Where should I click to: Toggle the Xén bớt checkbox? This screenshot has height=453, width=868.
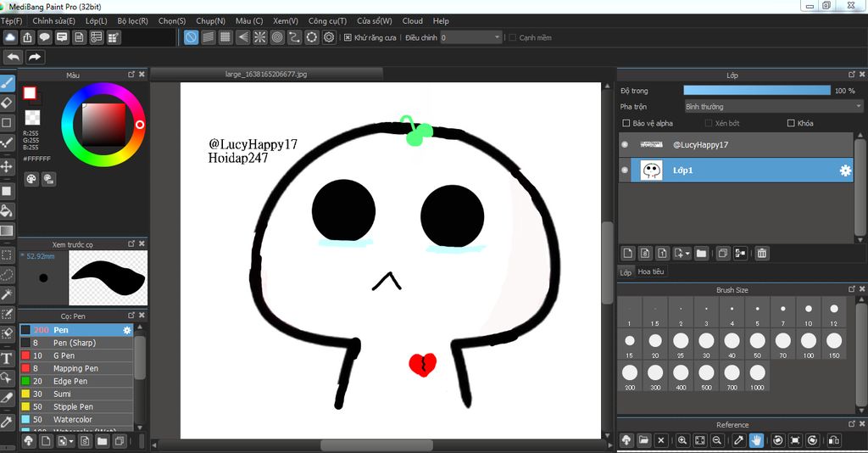pos(709,123)
